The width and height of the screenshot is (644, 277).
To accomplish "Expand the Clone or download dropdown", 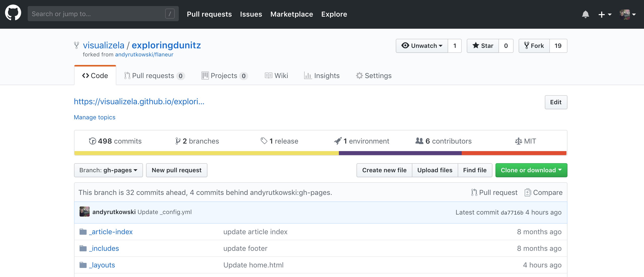I will click(x=531, y=170).
